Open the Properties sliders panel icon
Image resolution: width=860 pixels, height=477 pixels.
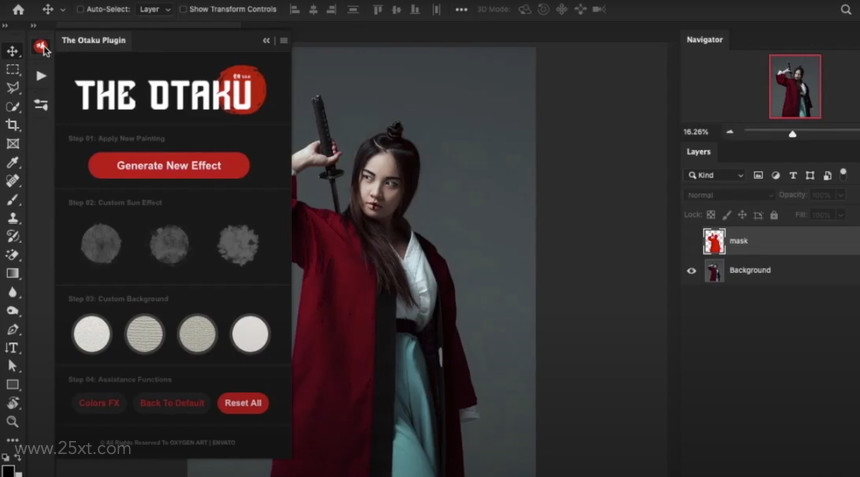(41, 104)
